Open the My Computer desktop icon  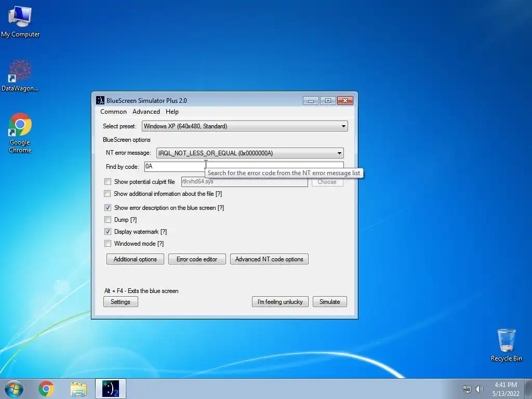pyautogui.click(x=20, y=21)
